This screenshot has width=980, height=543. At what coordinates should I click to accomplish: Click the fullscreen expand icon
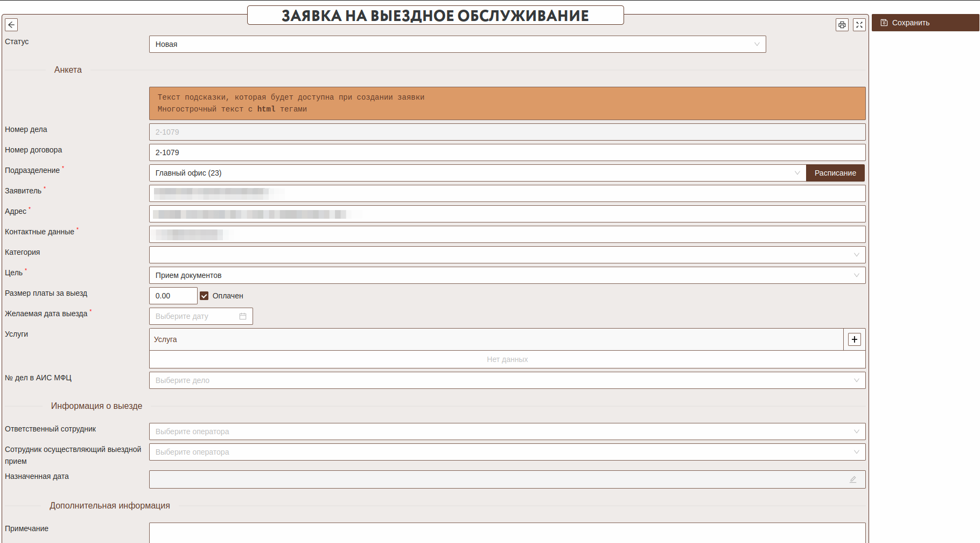[x=859, y=25]
